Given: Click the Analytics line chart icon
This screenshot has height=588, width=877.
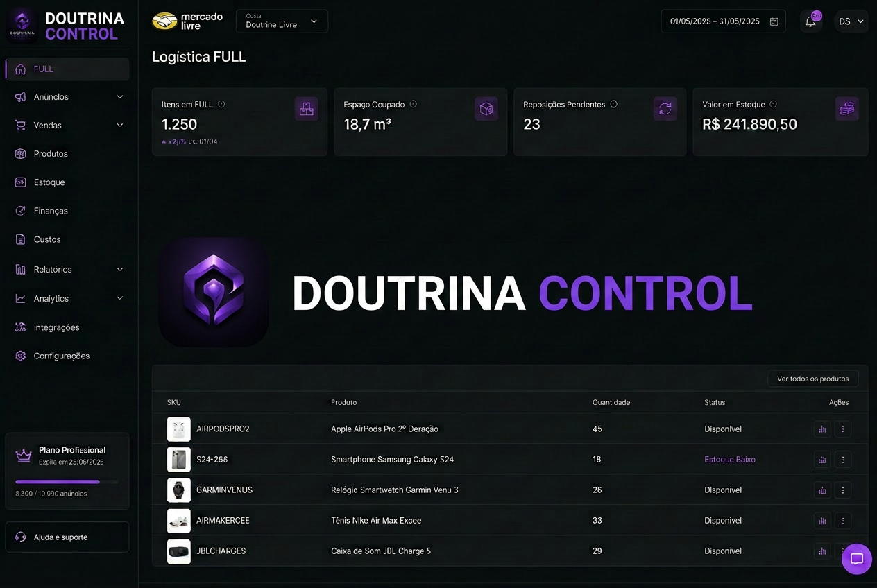Looking at the screenshot, I should [x=20, y=298].
